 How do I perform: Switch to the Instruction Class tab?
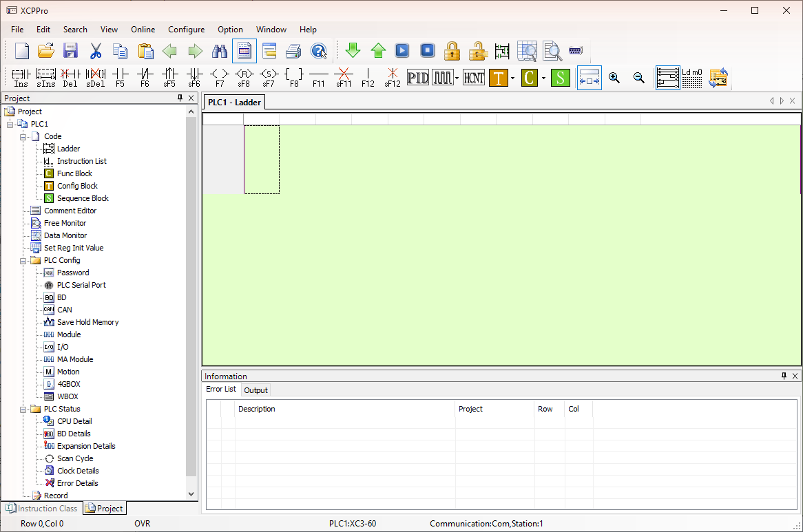[42, 509]
